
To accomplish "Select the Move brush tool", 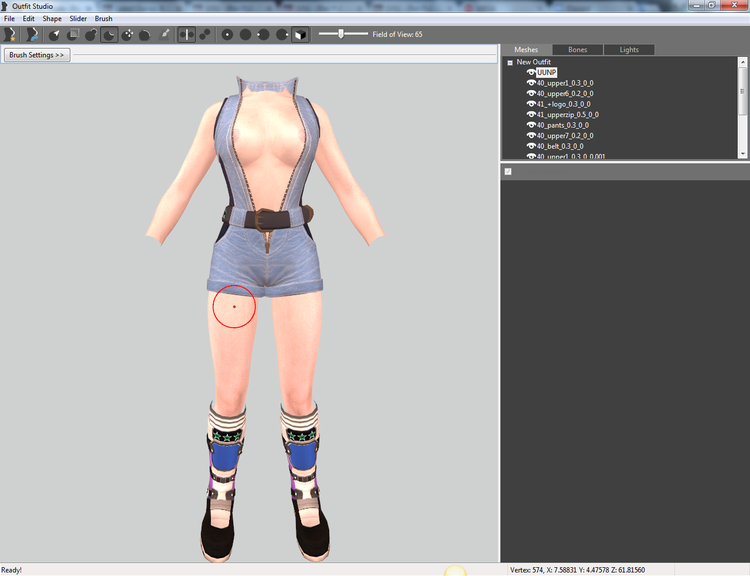I will point(127,34).
